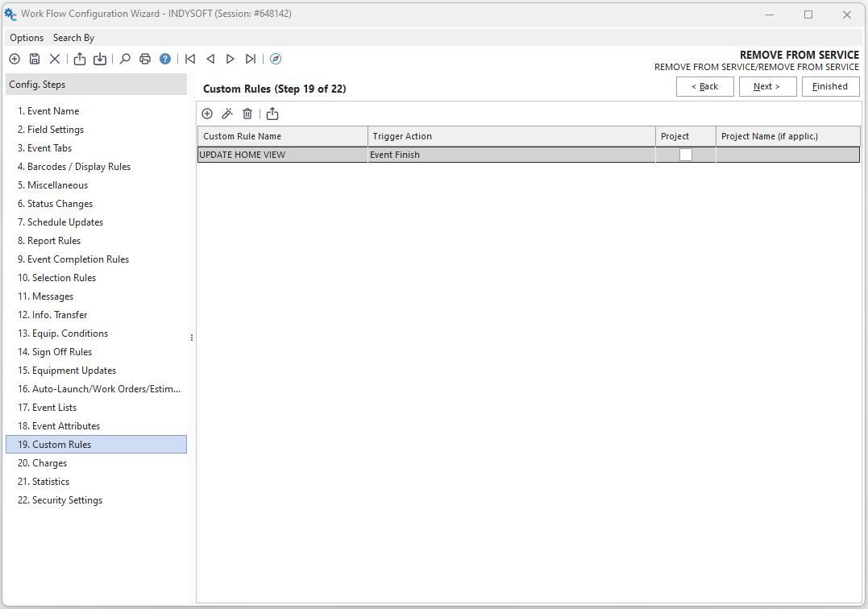Export custom rules with share icon

pos(272,114)
